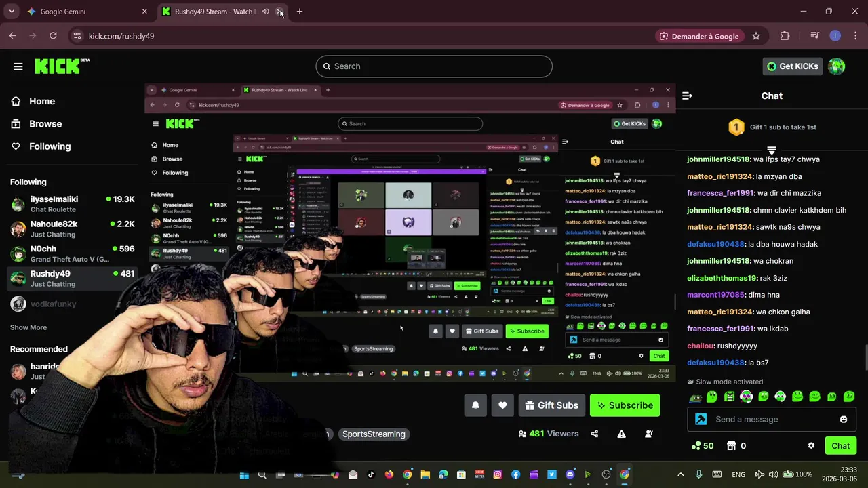868x488 pixels.
Task: Mute the Rushdy49 tab audio icon
Action: tap(265, 12)
